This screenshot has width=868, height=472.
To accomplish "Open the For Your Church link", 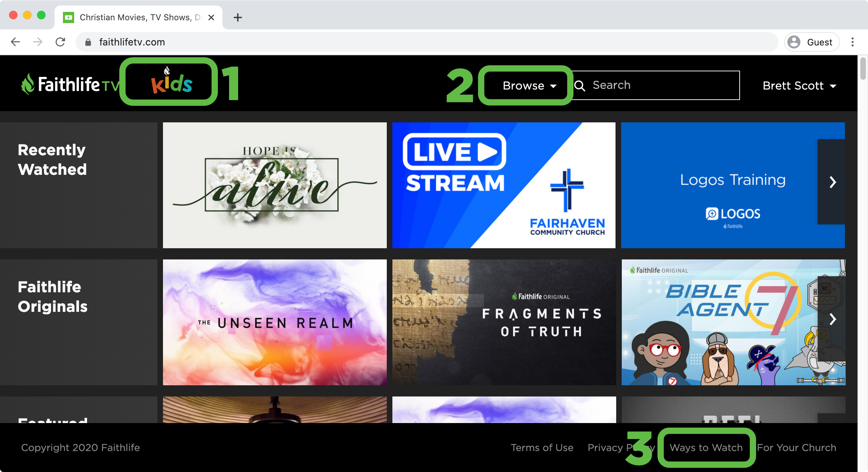I will pyautogui.click(x=797, y=448).
